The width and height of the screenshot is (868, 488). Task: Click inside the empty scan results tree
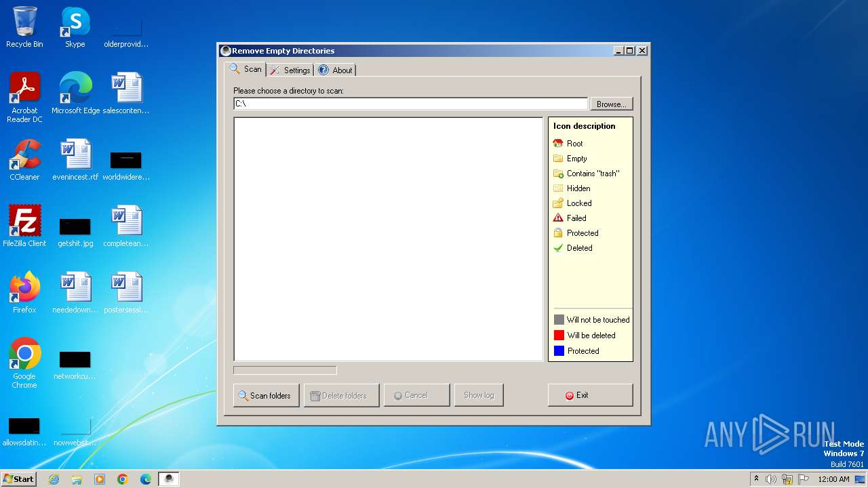click(x=389, y=239)
